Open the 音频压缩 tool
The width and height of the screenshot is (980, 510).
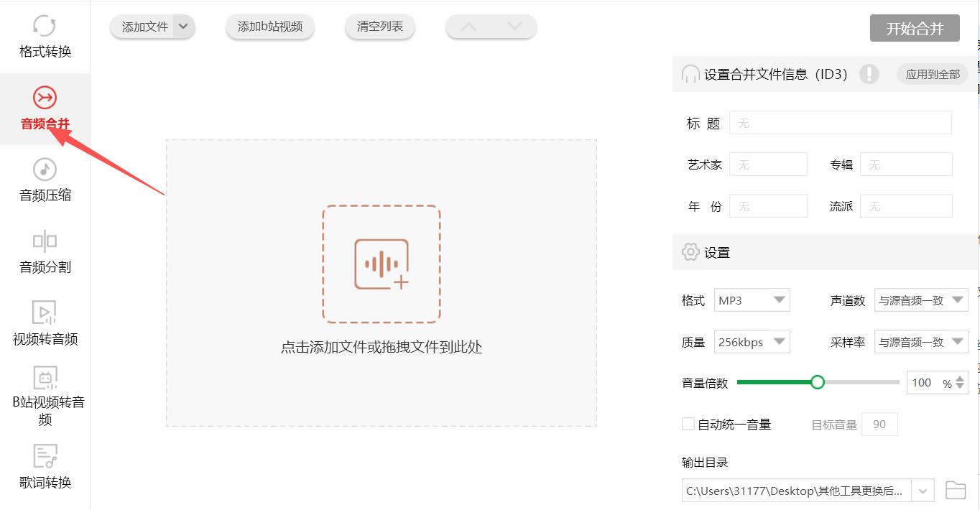(x=45, y=180)
